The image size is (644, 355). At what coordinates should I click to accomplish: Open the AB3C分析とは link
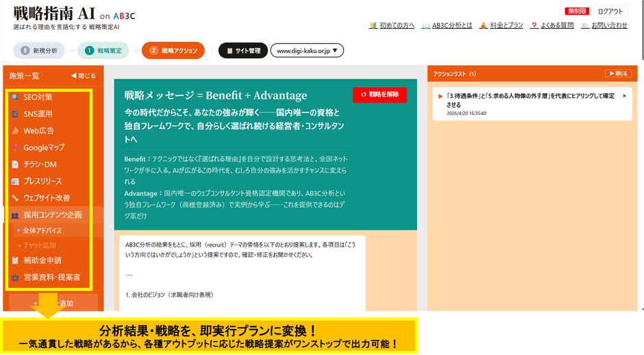(x=452, y=25)
